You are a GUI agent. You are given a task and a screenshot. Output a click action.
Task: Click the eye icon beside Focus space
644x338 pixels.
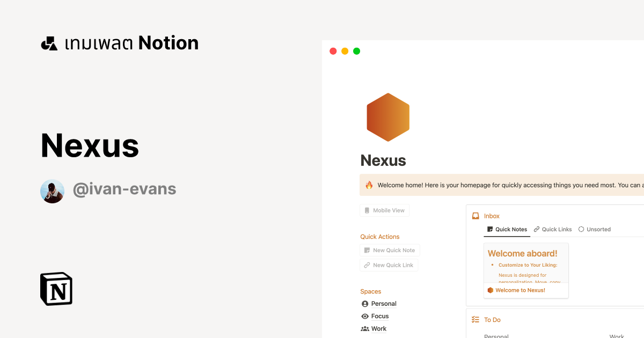coord(364,316)
